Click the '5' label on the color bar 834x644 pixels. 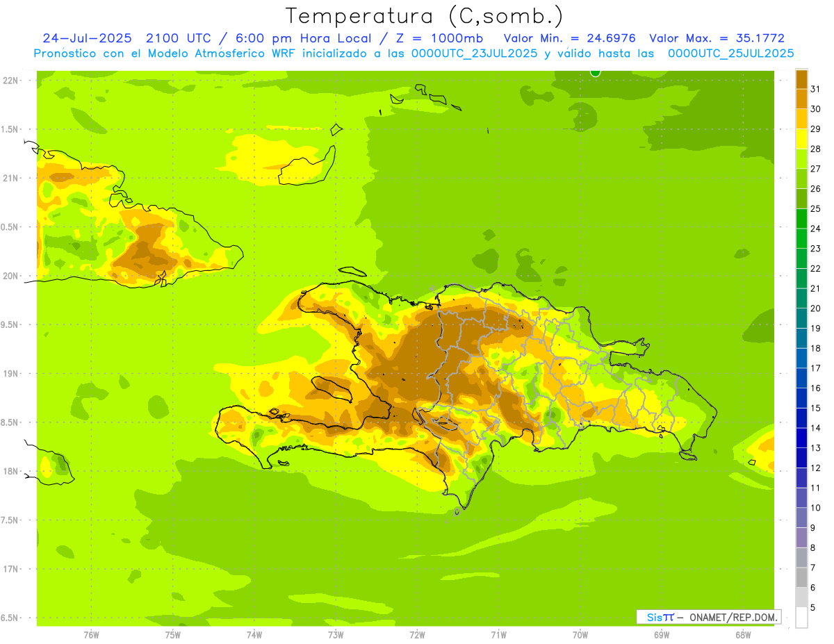click(x=812, y=607)
